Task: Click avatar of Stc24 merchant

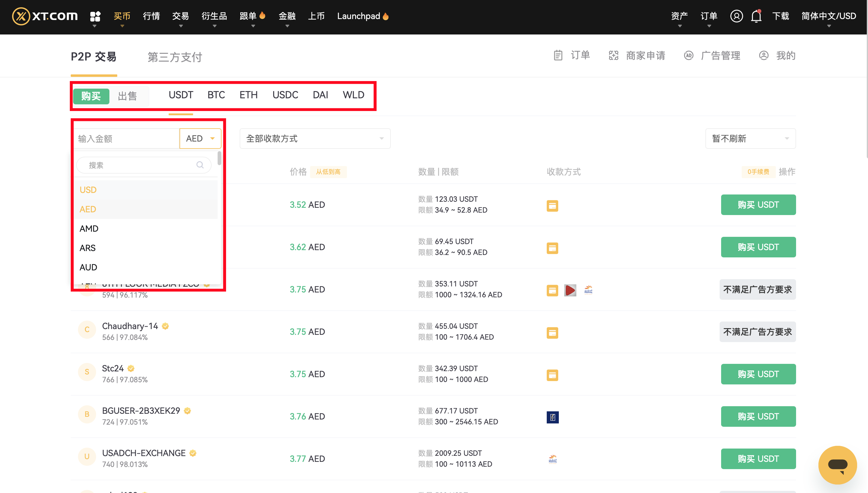Action: point(87,372)
